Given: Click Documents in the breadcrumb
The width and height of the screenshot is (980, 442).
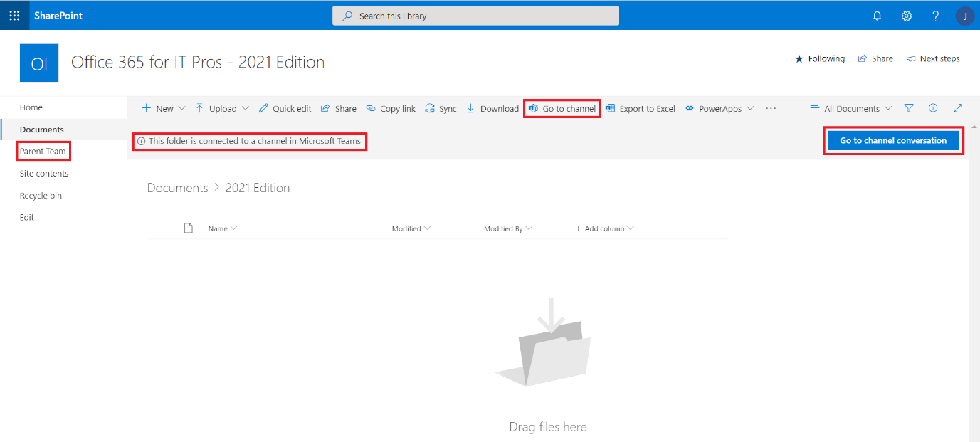Looking at the screenshot, I should [177, 188].
